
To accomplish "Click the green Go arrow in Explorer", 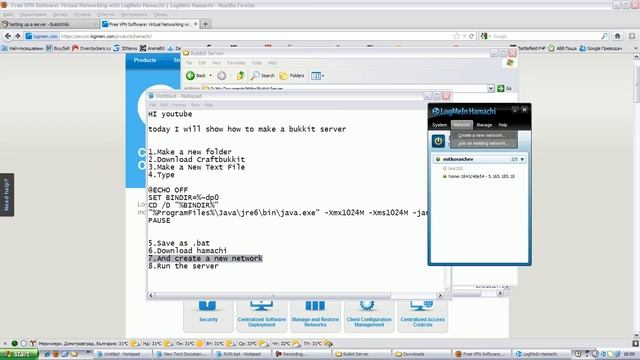I will pyautogui.click(x=500, y=88).
